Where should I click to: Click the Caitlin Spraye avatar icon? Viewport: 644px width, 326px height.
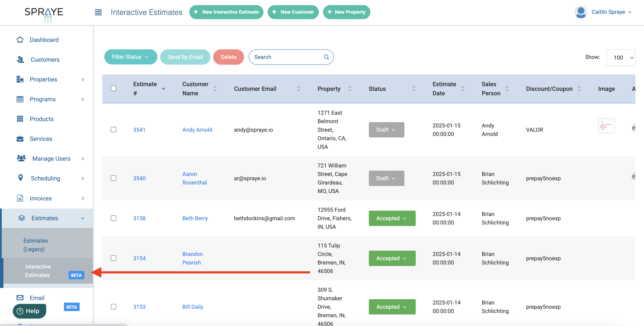581,12
